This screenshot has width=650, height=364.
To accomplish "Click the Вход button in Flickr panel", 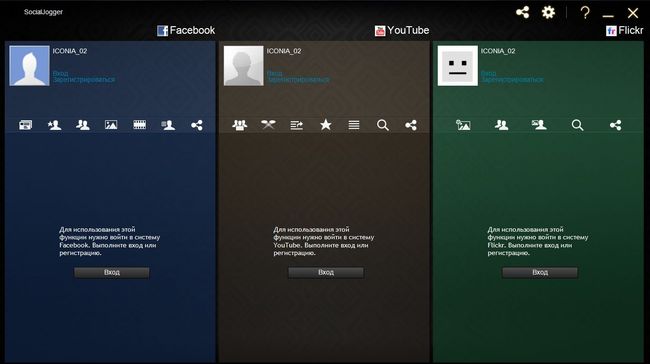I will tap(540, 272).
